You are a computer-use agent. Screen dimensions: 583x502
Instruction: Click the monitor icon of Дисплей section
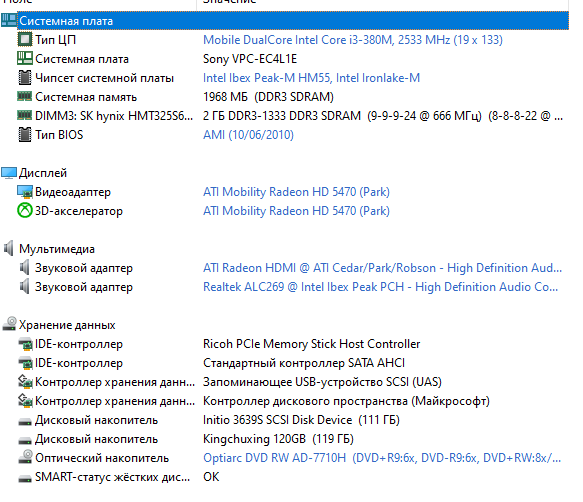coord(9,173)
